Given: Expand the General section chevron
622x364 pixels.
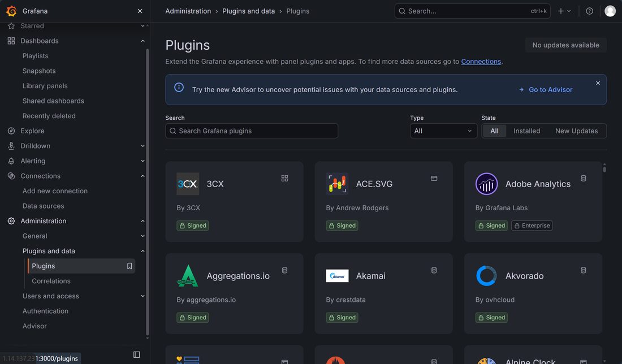Looking at the screenshot, I should [x=142, y=236].
